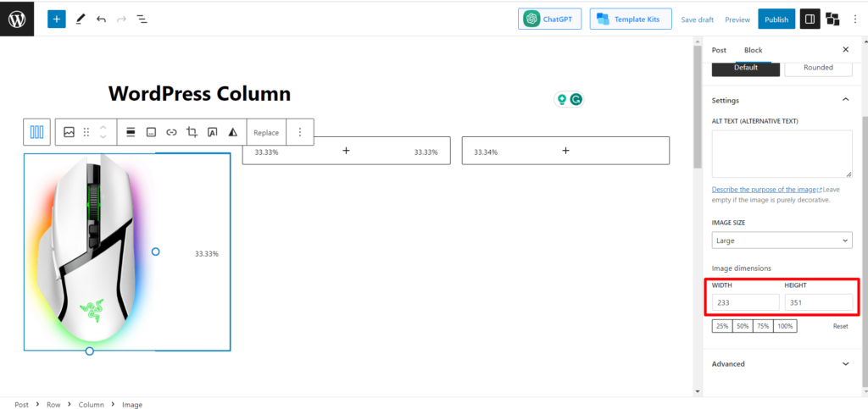Open 'Describe the purpose of the image' link
The width and height of the screenshot is (868, 409).
pyautogui.click(x=766, y=190)
